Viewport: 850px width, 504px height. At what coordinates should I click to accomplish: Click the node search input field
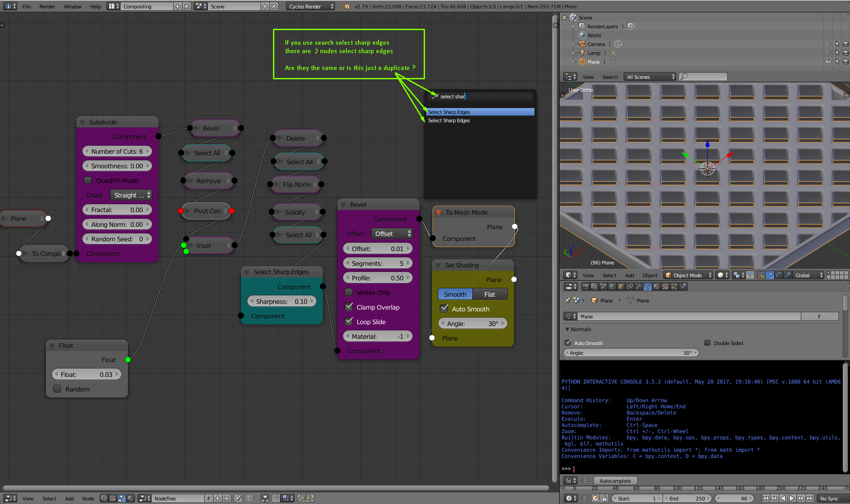(x=481, y=96)
